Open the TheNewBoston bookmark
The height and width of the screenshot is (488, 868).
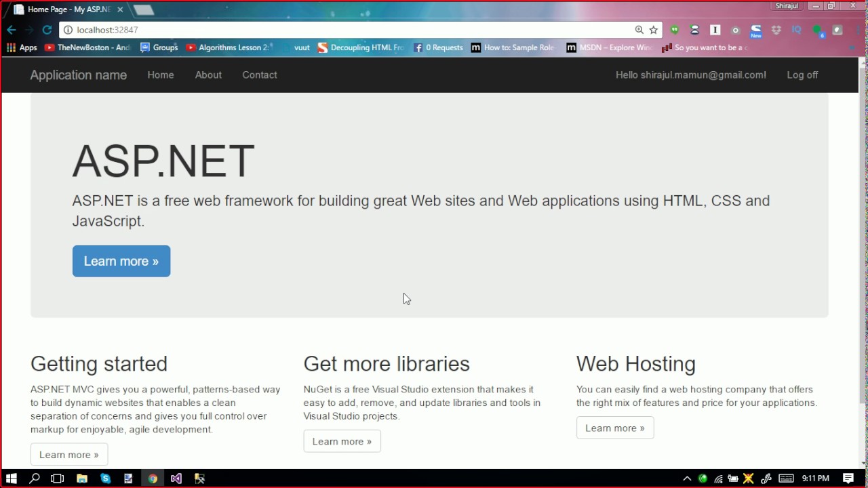click(x=87, y=47)
